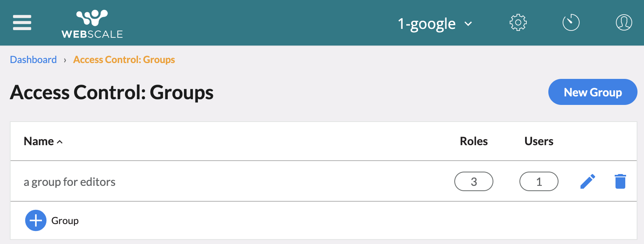Open the 1-google account selector
The width and height of the screenshot is (644, 244).
(x=427, y=24)
